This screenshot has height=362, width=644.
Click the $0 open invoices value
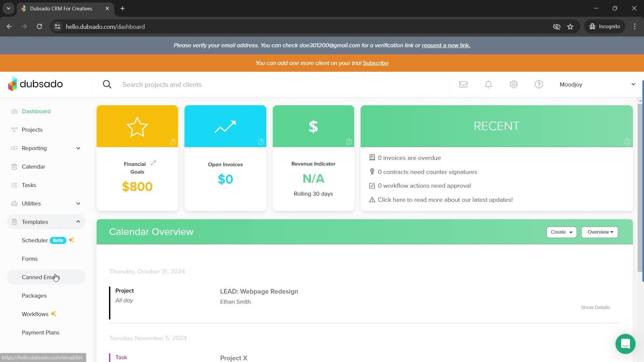point(225,179)
